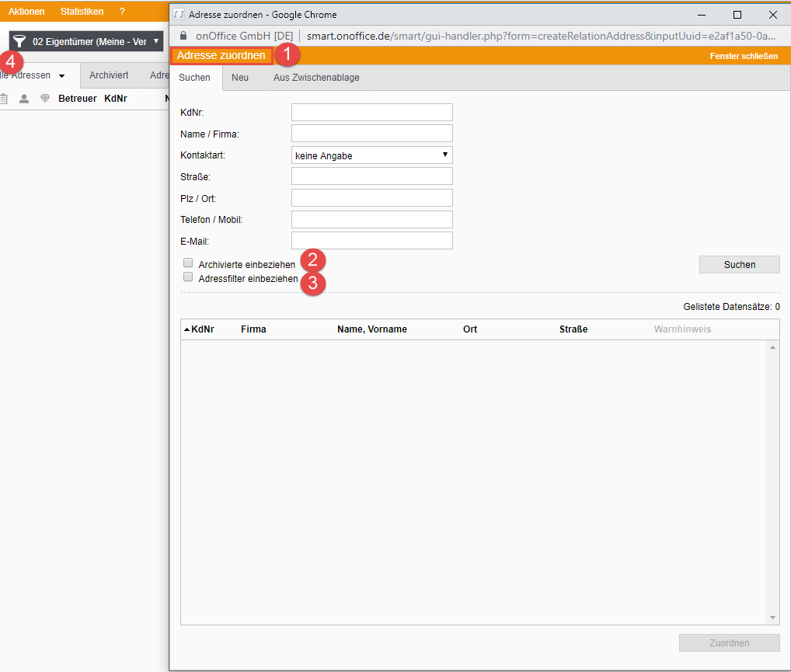Click into the Name / Firma field
Viewport: 791px width, 672px height.
click(x=371, y=134)
